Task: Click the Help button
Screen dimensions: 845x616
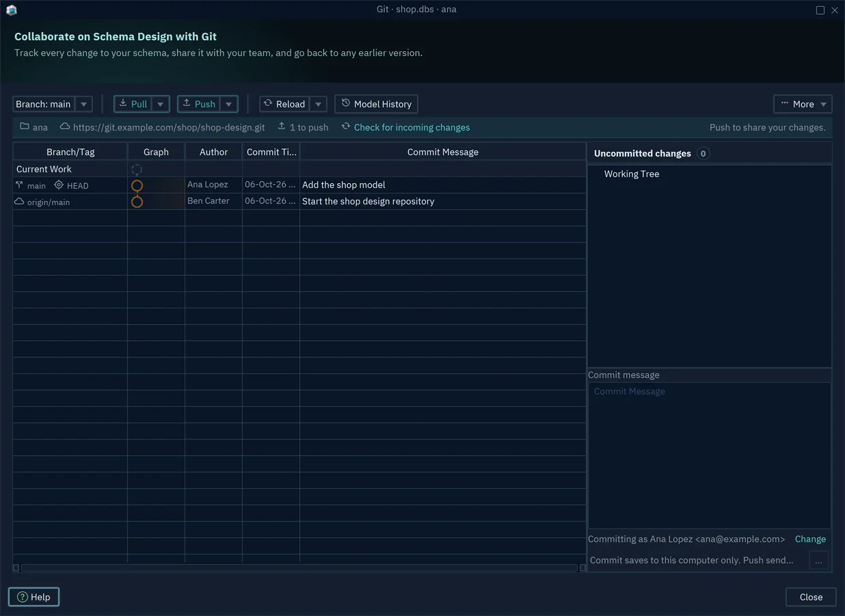Action: [x=33, y=597]
